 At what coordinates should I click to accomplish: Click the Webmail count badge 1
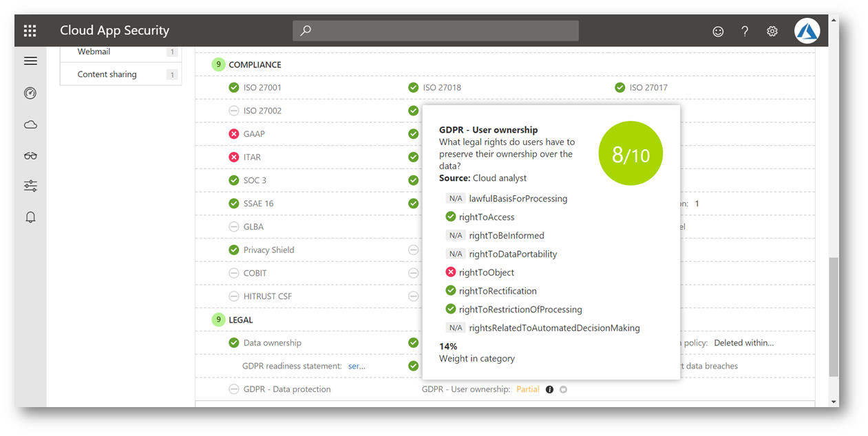171,52
